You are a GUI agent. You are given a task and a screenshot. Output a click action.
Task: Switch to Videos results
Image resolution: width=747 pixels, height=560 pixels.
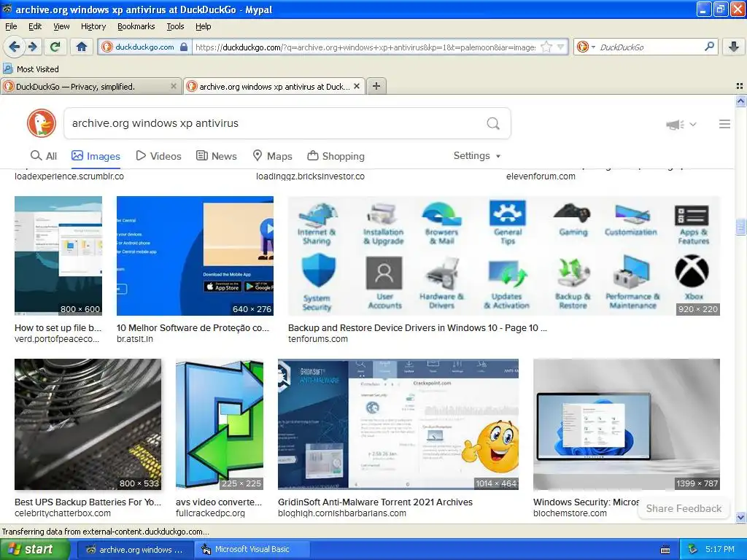pyautogui.click(x=158, y=156)
